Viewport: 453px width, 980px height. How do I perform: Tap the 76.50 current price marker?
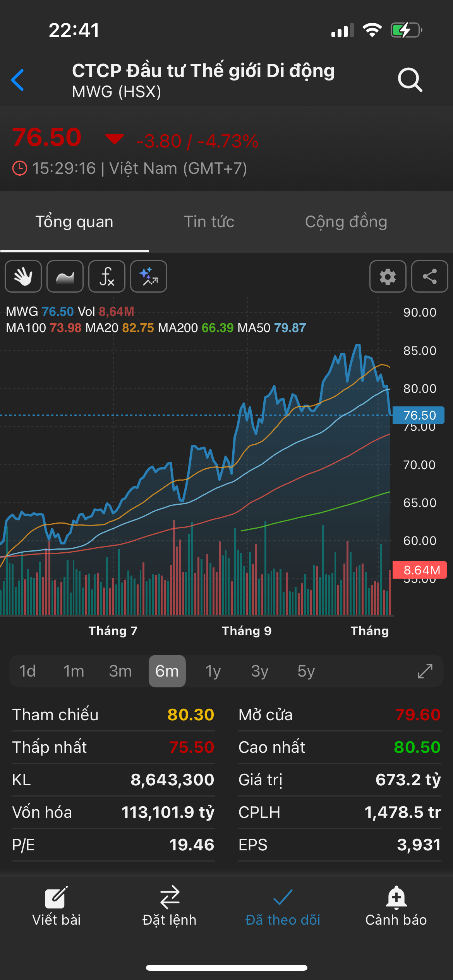pos(419,415)
